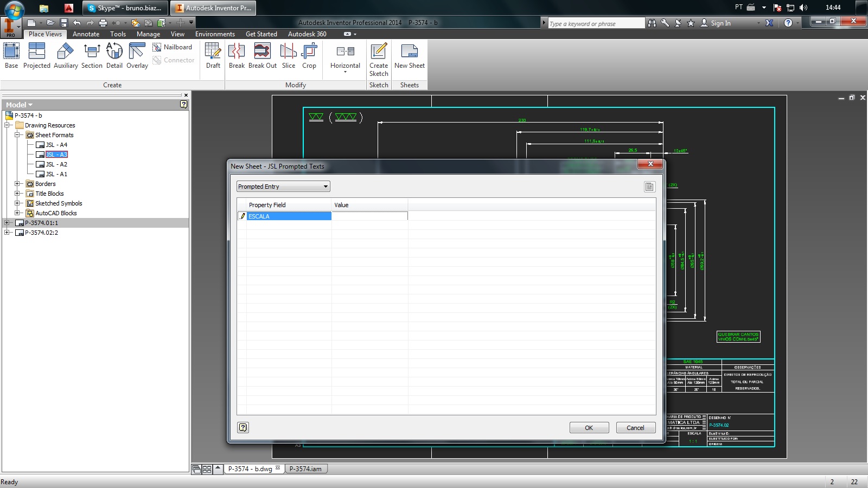Collapse the Sheet Formats node
Screen dimensions: 868x488
pos(17,135)
